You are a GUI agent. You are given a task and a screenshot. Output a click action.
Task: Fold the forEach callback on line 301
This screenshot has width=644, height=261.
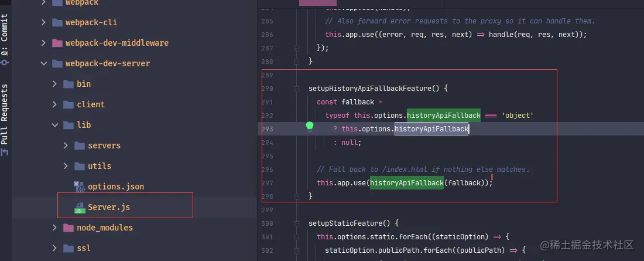pyautogui.click(x=296, y=237)
